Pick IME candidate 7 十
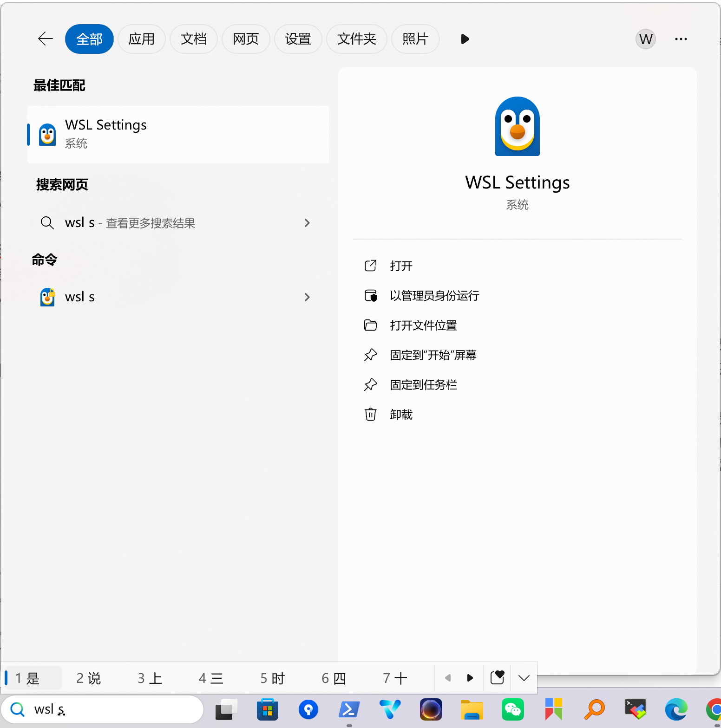721x728 pixels. click(x=395, y=678)
